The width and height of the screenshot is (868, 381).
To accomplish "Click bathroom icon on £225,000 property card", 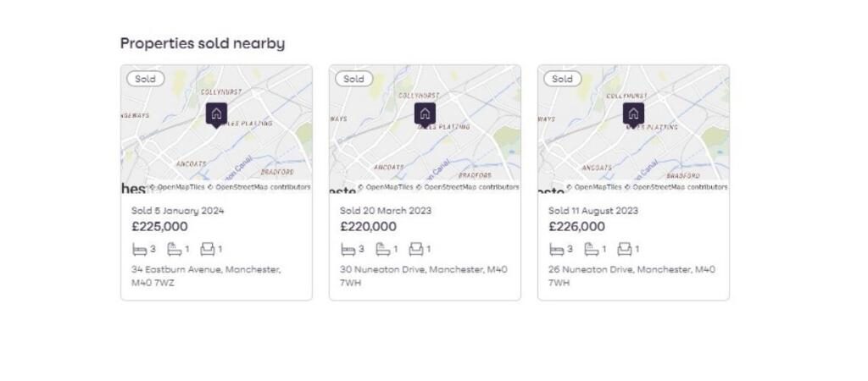I will (x=174, y=250).
